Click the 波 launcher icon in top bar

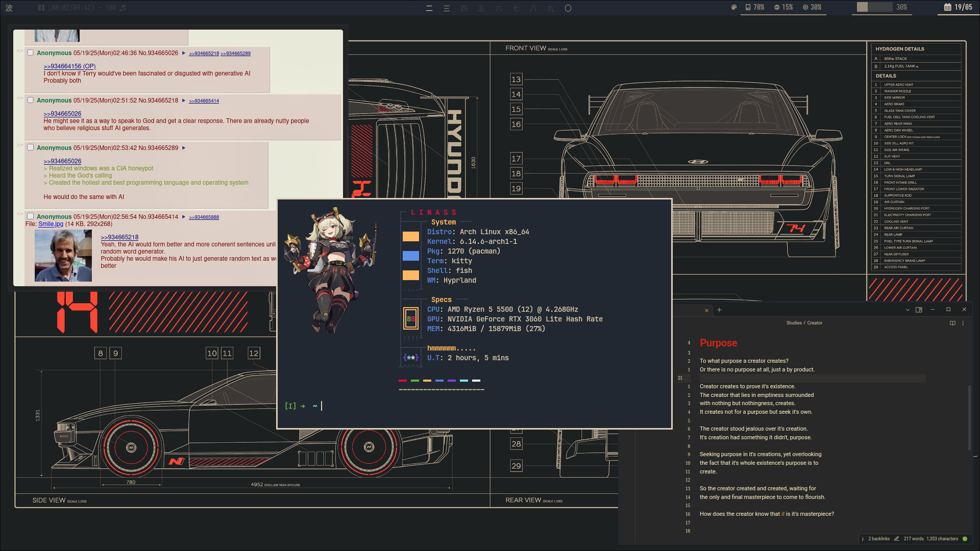coord(9,8)
